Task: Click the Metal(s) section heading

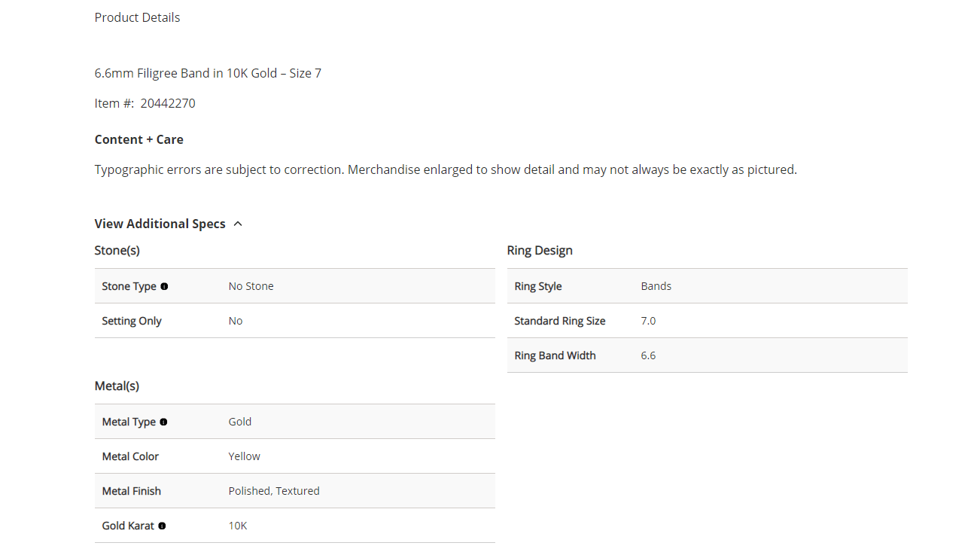Action: [117, 386]
